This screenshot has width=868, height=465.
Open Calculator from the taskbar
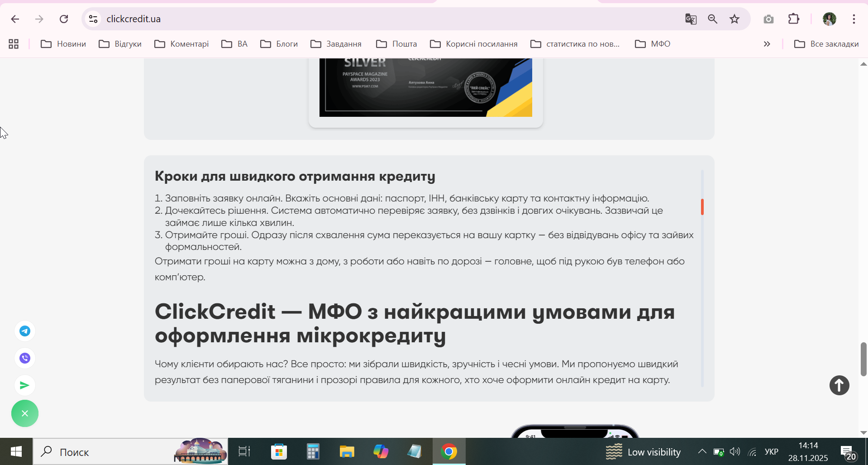(313, 451)
